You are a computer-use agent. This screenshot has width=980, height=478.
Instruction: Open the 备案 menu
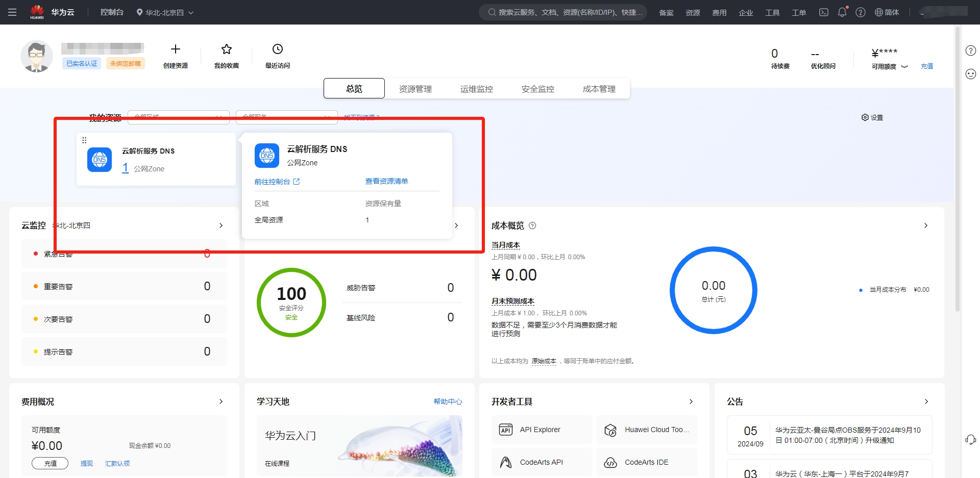pyautogui.click(x=666, y=13)
